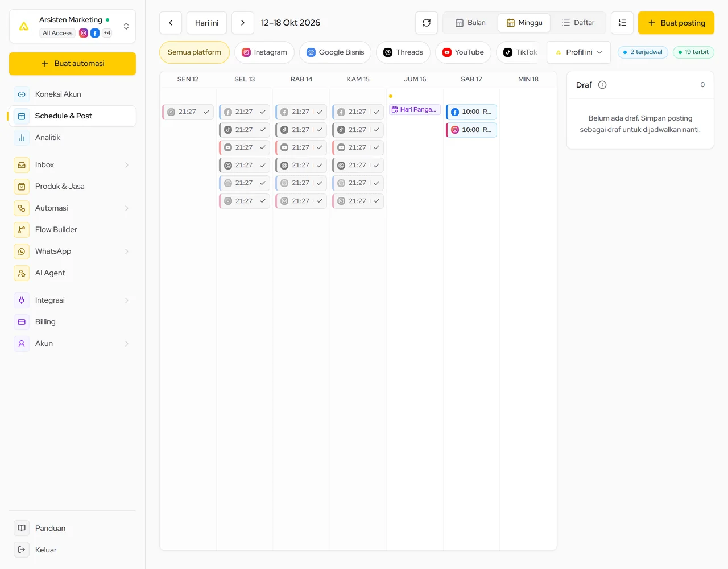The width and height of the screenshot is (728, 569).
Task: Click the 19 terbit status pill
Action: coord(693,52)
